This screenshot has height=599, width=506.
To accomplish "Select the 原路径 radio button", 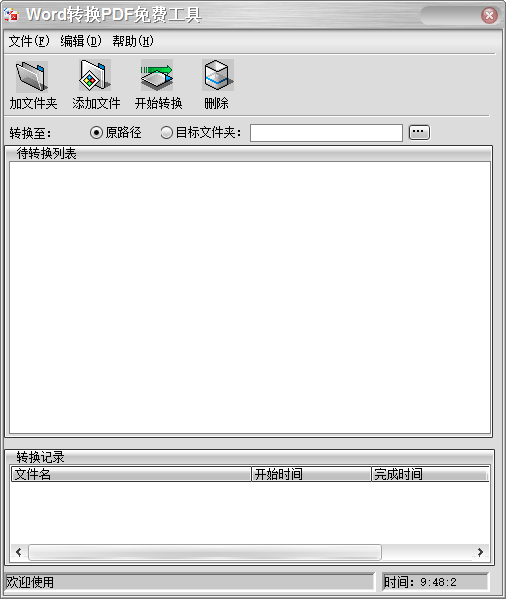I will coord(96,133).
